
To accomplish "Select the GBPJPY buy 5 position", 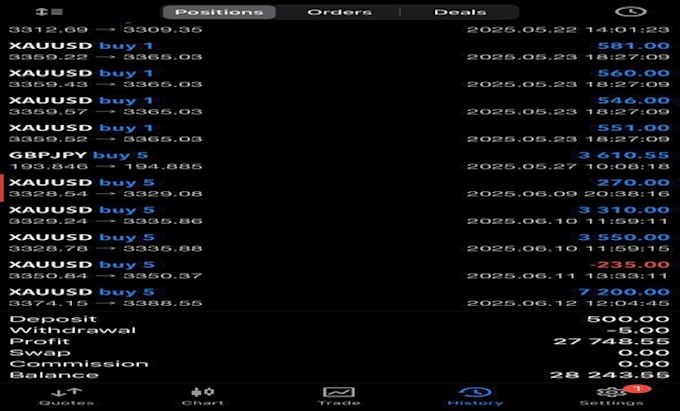I will click(339, 160).
